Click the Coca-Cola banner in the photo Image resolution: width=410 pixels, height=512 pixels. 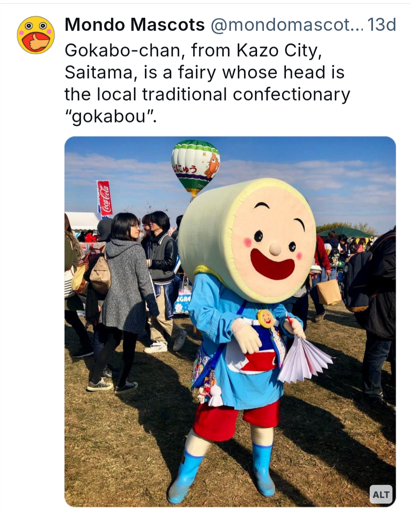(104, 198)
